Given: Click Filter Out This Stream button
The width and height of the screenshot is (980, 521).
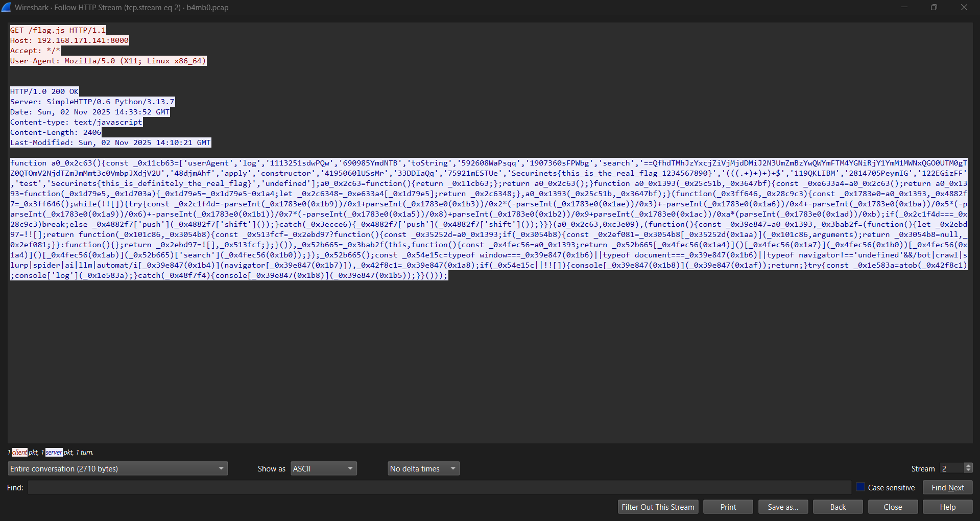Looking at the screenshot, I should point(658,507).
